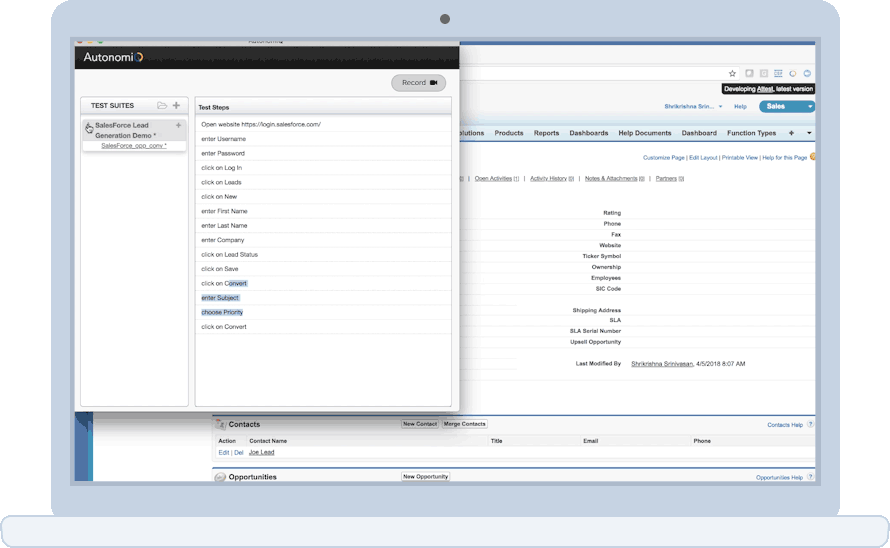The height and width of the screenshot is (548, 890).
Task: Select step 'Open website https://login.salesforce.com/'
Action: pos(323,124)
